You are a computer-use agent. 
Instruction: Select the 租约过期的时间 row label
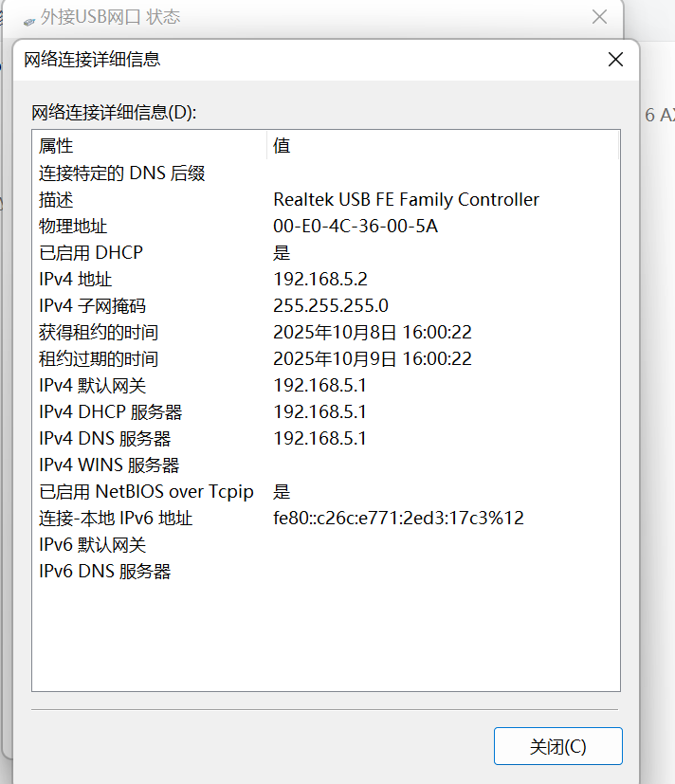tap(99, 358)
